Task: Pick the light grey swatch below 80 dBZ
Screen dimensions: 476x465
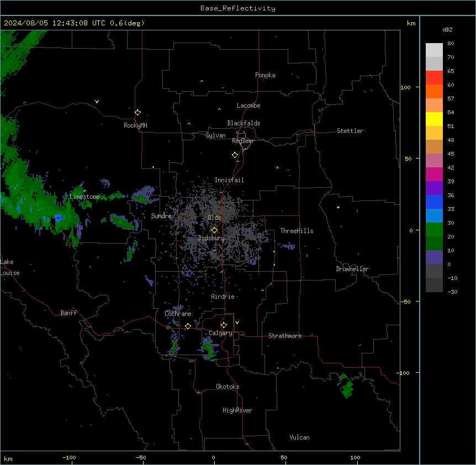Action: click(x=434, y=50)
